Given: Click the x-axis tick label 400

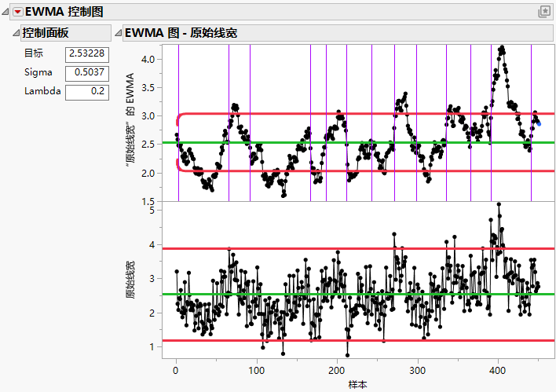Looking at the screenshot, I should coord(497,371).
